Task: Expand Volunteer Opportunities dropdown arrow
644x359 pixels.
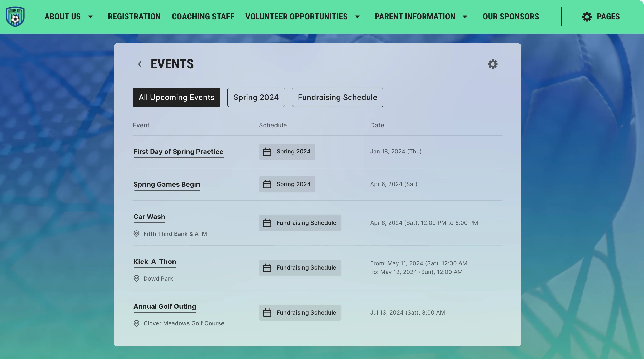Action: pos(357,17)
